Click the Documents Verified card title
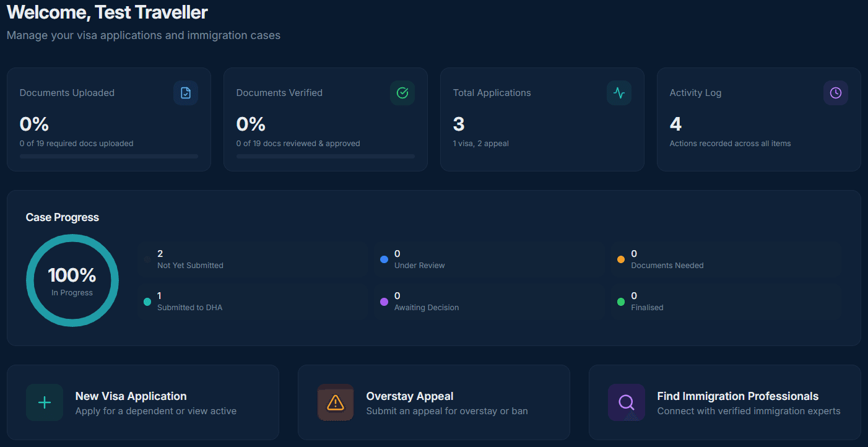 tap(279, 93)
